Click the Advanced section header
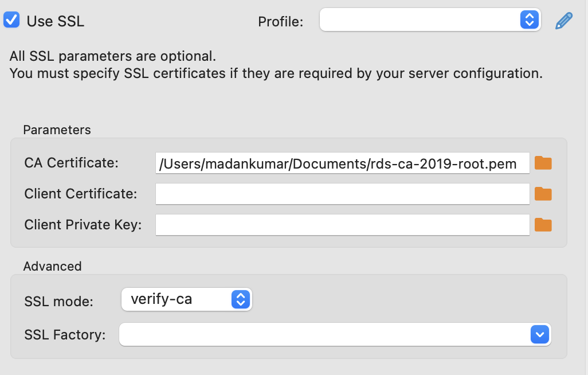The image size is (588, 375). click(x=52, y=266)
